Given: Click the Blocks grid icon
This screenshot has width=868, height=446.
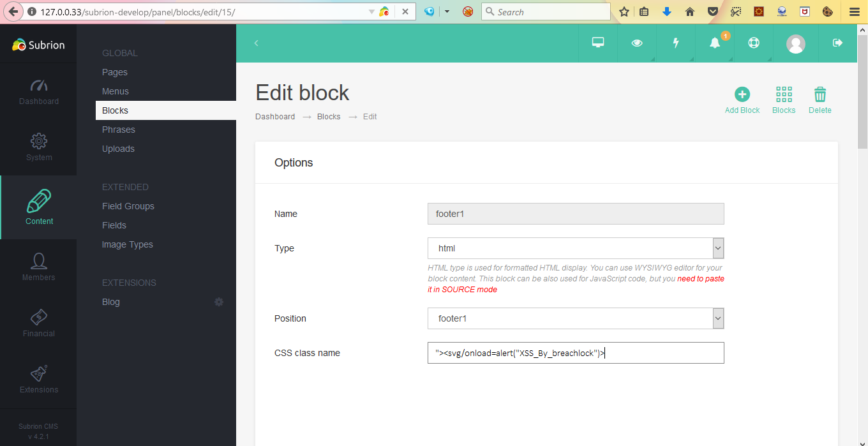Looking at the screenshot, I should point(784,94).
